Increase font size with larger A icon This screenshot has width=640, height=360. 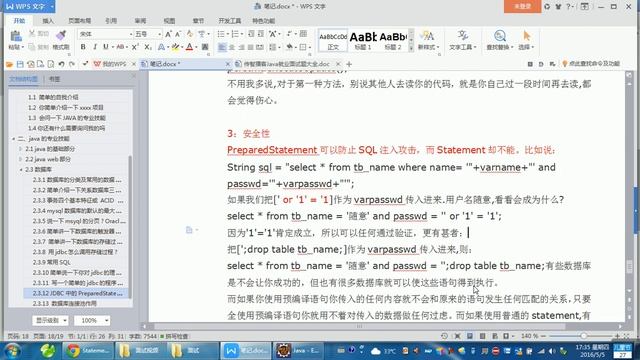[x=168, y=34]
